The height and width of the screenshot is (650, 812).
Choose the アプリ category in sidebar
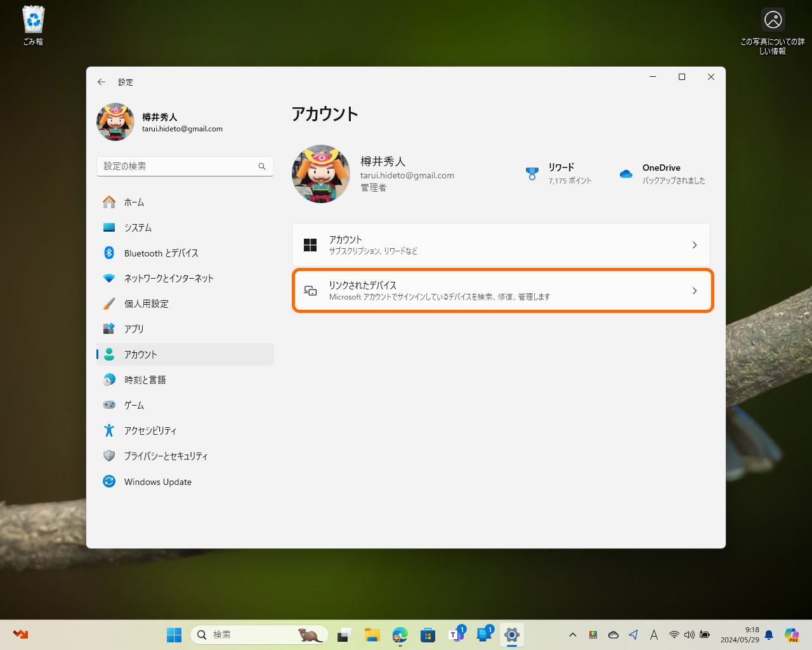click(185, 329)
